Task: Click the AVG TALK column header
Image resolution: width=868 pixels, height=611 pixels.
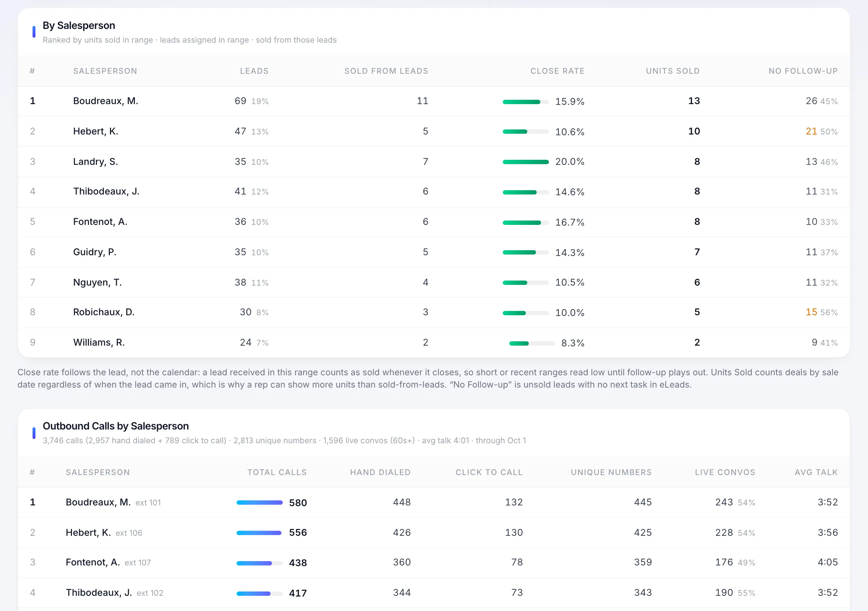Action: 816,472
